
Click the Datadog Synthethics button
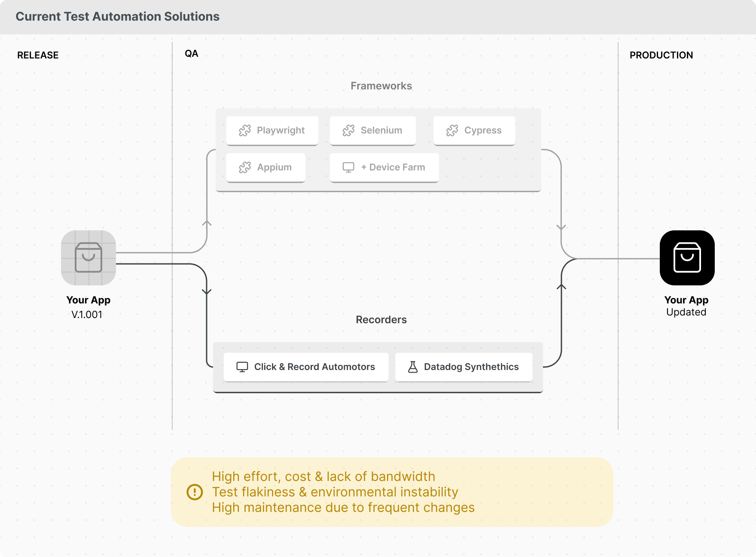click(463, 367)
